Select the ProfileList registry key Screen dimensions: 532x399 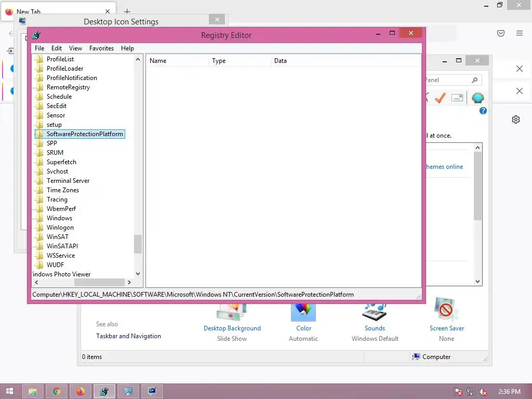[x=60, y=59]
